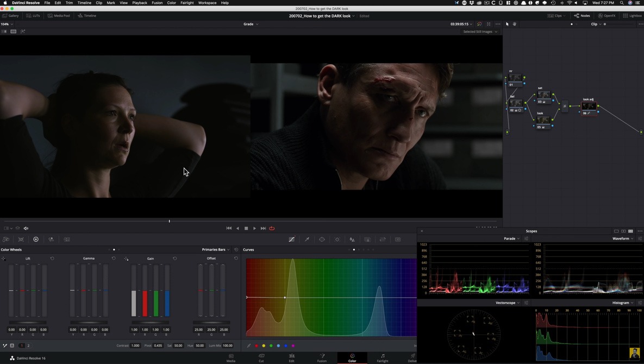
Task: Open the Tracker palette icon
Action: (337, 239)
